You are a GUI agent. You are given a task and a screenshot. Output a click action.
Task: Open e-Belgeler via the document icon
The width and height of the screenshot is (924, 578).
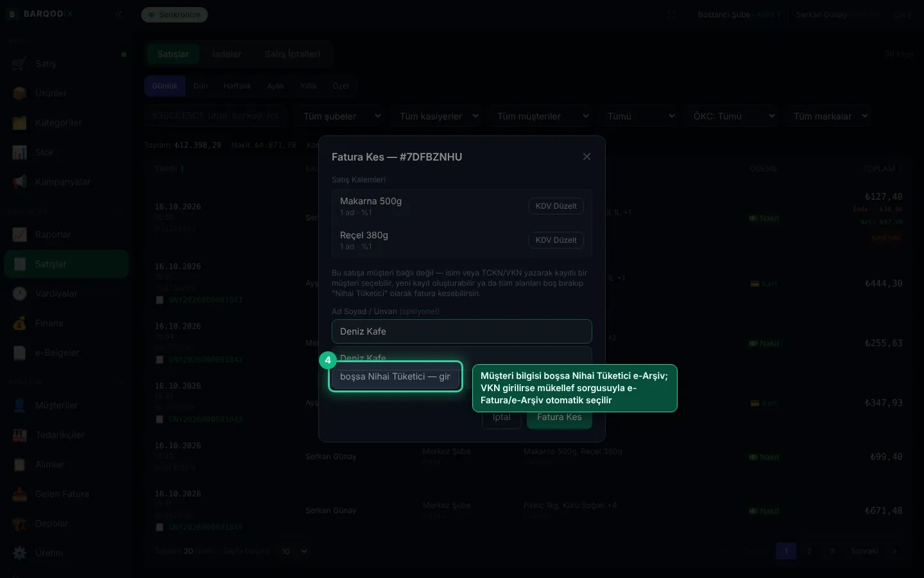(x=19, y=353)
